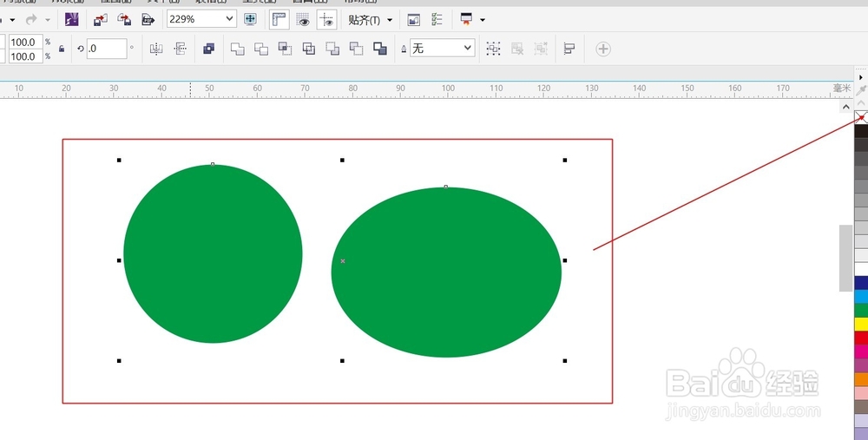The width and height of the screenshot is (868, 440).
Task: Select the orange color swatch
Action: 861,379
